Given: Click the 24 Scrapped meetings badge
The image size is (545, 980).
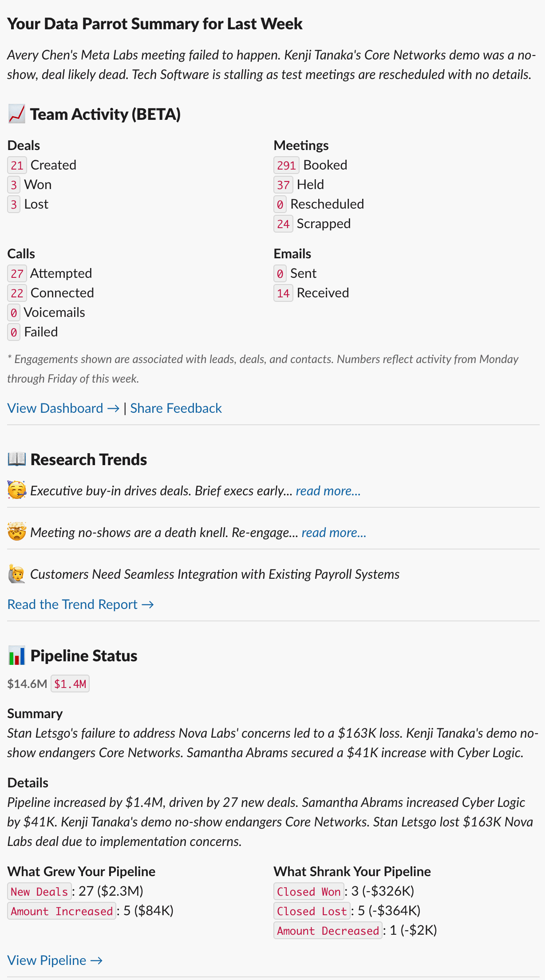Looking at the screenshot, I should [x=283, y=224].
